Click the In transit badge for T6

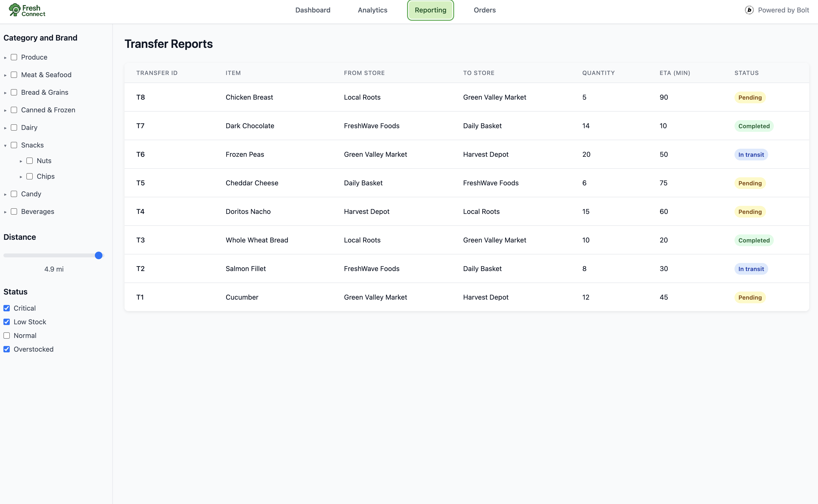[x=751, y=155]
